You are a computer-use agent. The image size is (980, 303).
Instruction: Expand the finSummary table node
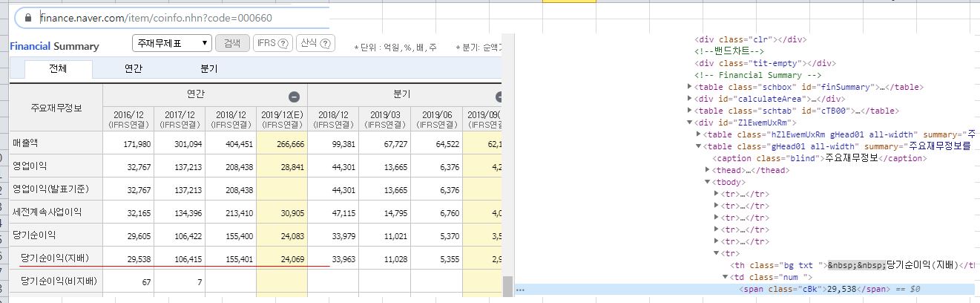click(690, 87)
